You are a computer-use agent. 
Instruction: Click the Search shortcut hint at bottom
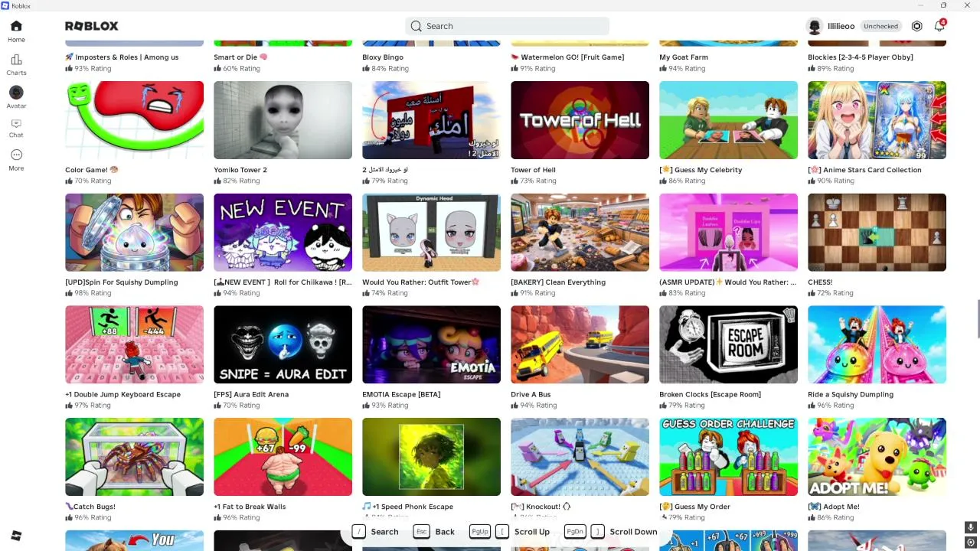tap(376, 532)
